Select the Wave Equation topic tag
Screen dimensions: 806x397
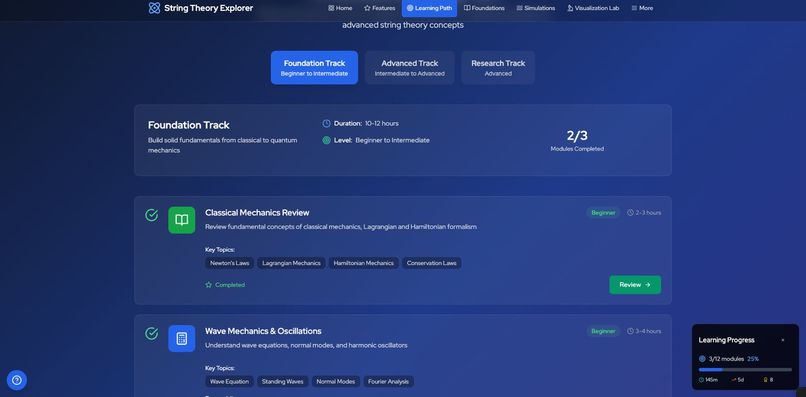(229, 382)
